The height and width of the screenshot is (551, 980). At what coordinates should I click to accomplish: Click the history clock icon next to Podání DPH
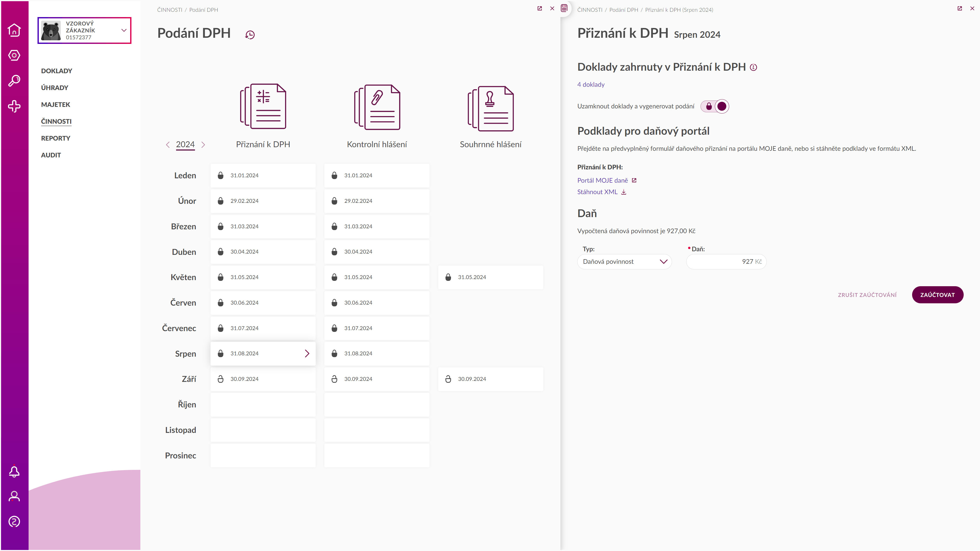[x=250, y=35]
